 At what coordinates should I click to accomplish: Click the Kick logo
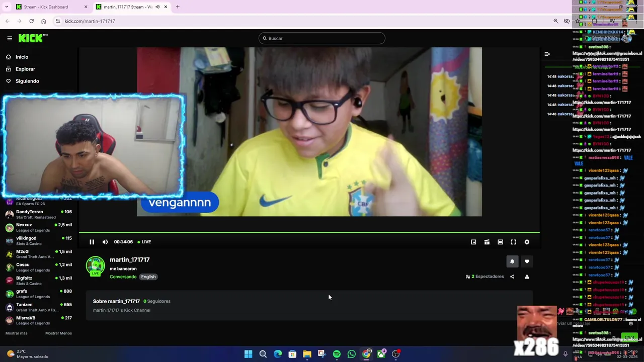click(x=33, y=38)
